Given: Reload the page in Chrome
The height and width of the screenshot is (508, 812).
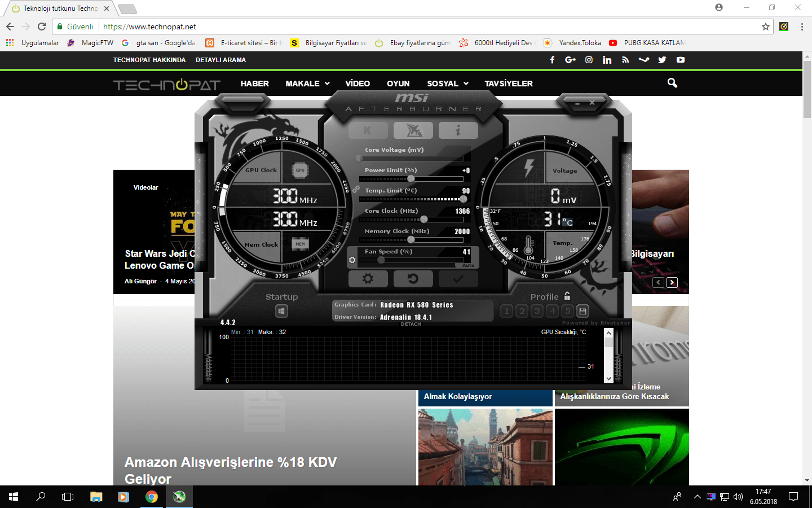Looking at the screenshot, I should (x=42, y=27).
